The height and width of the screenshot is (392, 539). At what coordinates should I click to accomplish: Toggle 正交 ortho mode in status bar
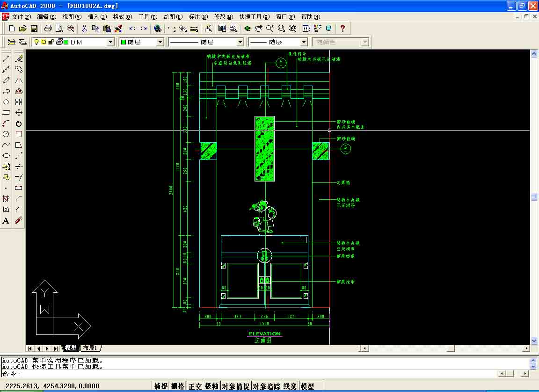[195, 386]
